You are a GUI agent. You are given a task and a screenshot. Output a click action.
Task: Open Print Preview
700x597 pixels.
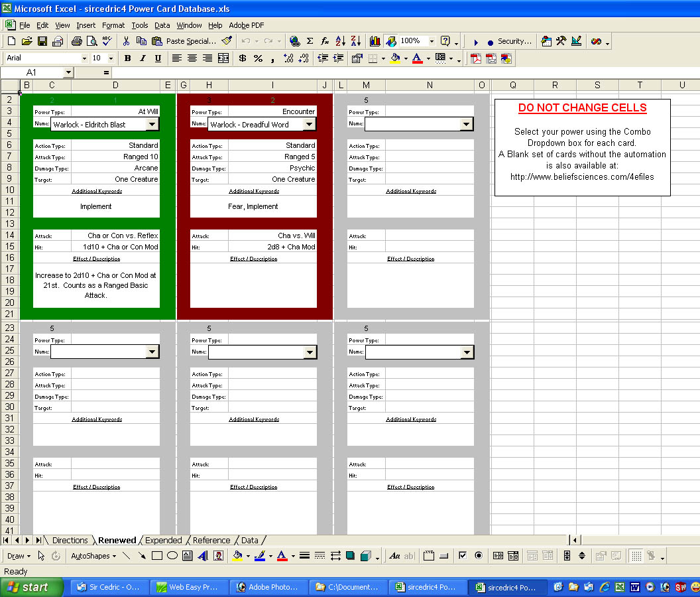pyautogui.click(x=92, y=42)
